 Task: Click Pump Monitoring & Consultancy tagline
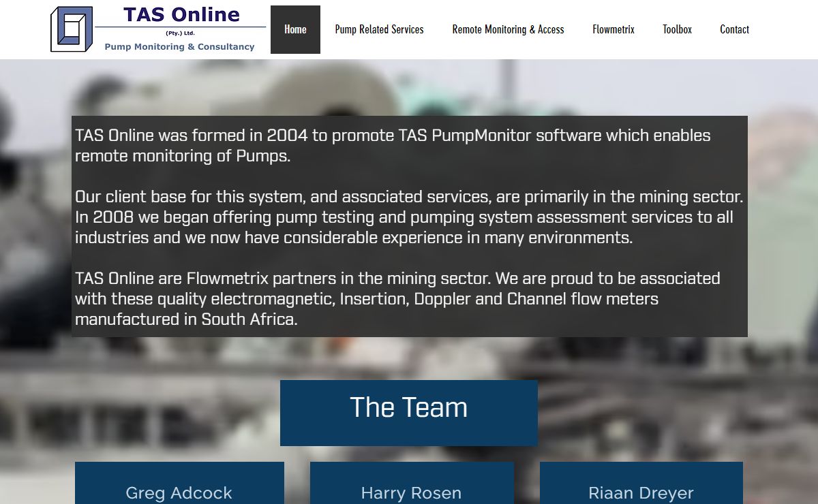[179, 47]
